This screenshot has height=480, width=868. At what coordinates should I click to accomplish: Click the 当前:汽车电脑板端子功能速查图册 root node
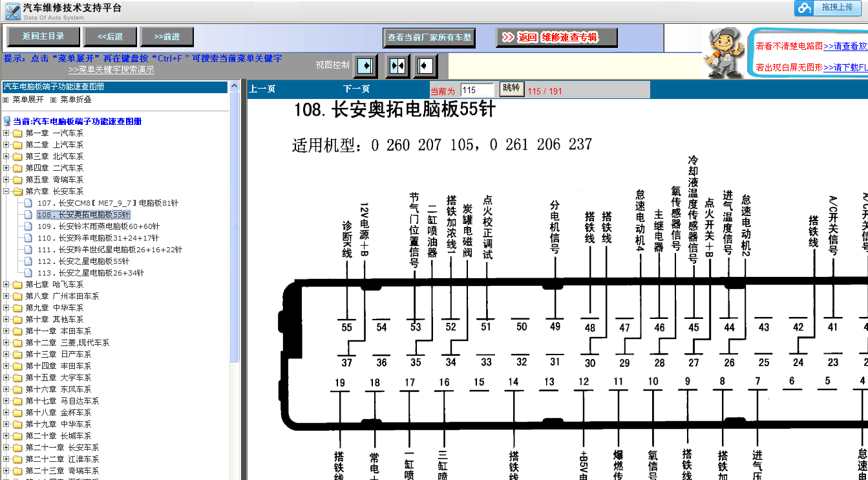(x=77, y=121)
